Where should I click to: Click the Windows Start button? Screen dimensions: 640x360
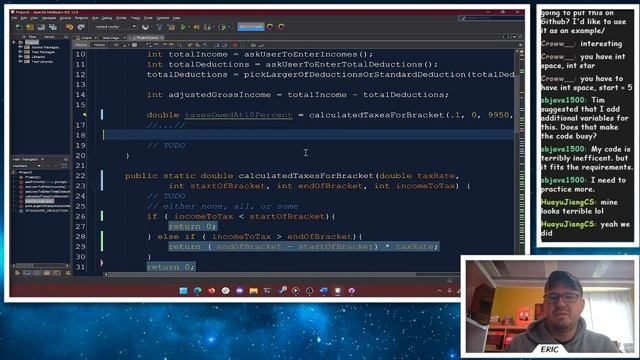coord(183,291)
